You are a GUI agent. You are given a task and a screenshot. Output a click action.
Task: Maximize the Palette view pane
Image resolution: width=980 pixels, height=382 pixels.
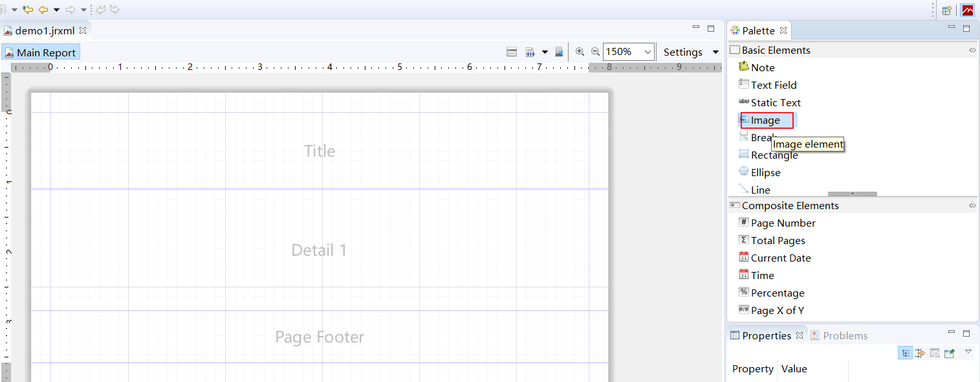[966, 28]
